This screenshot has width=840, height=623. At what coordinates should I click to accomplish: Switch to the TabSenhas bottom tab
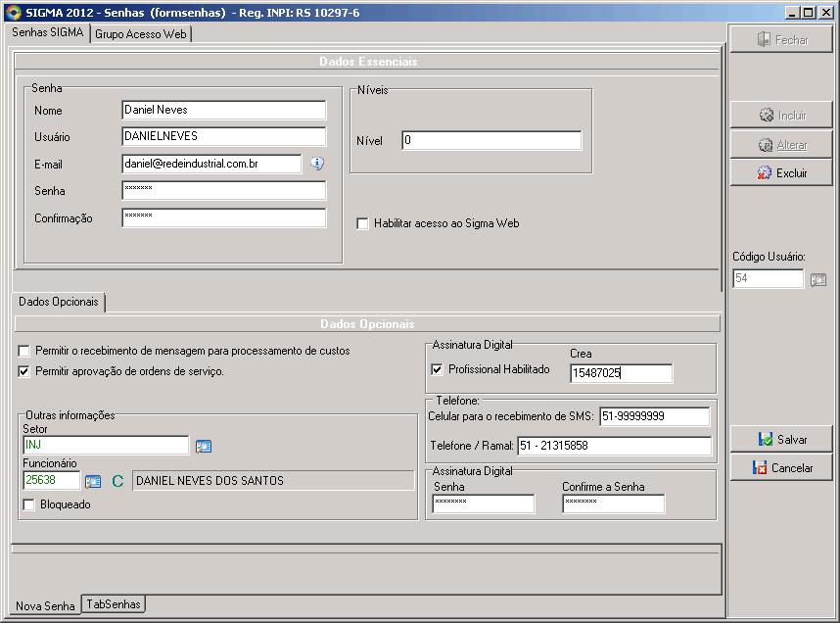coord(114,604)
